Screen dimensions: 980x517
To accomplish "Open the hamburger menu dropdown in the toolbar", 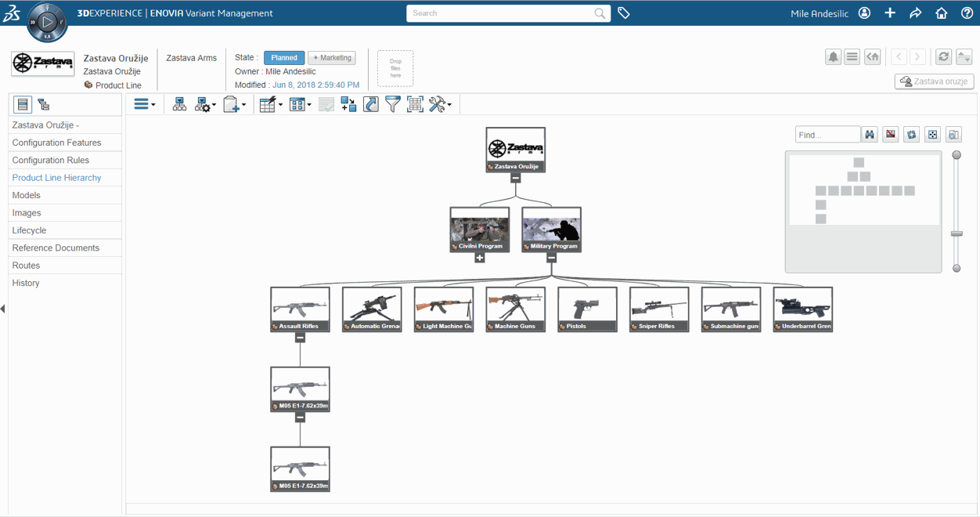I will coord(144,103).
